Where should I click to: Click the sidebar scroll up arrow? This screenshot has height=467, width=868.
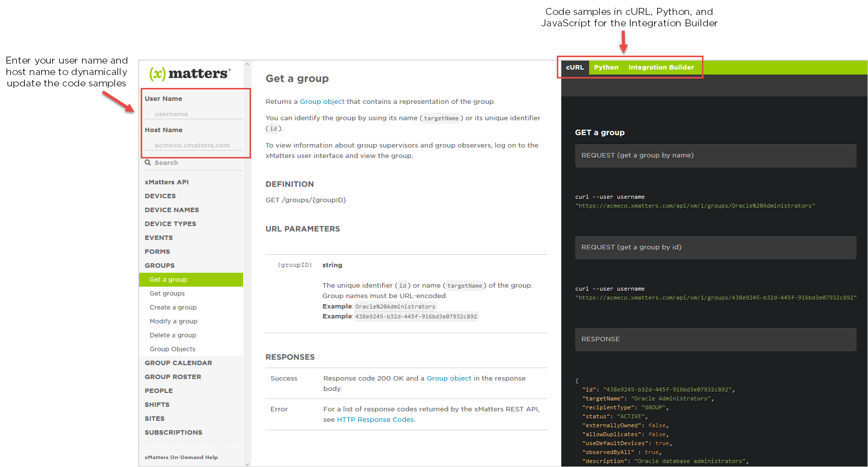pos(247,65)
